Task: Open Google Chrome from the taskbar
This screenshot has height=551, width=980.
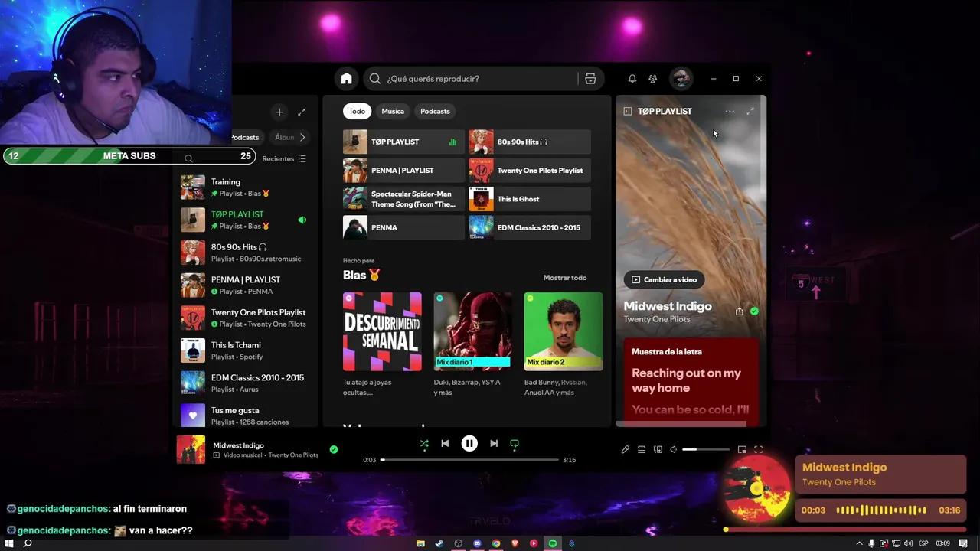Action: tap(496, 543)
